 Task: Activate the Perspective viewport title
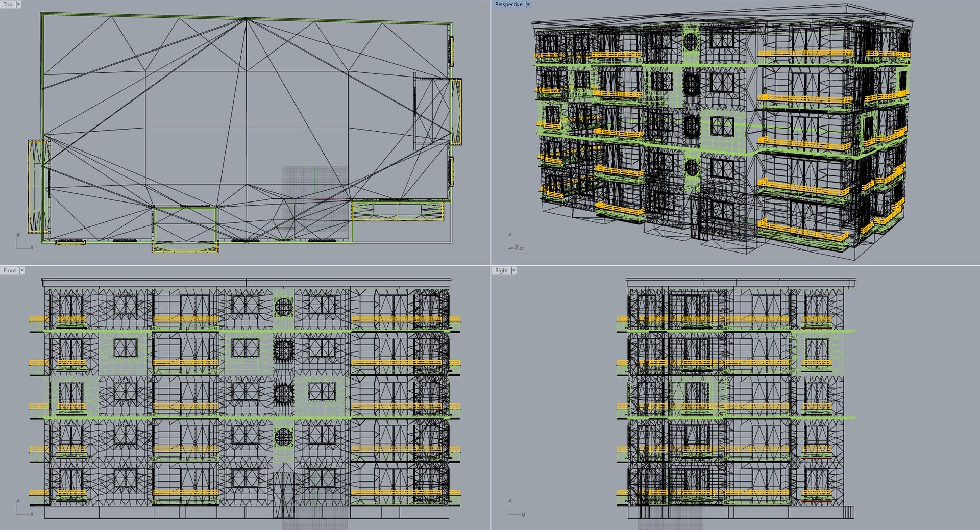click(508, 4)
